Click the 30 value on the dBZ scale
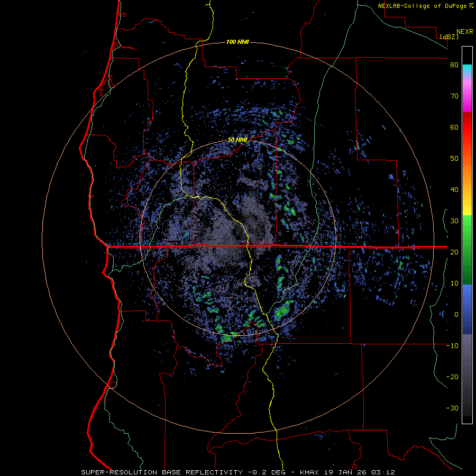This screenshot has width=476, height=476. point(454,221)
